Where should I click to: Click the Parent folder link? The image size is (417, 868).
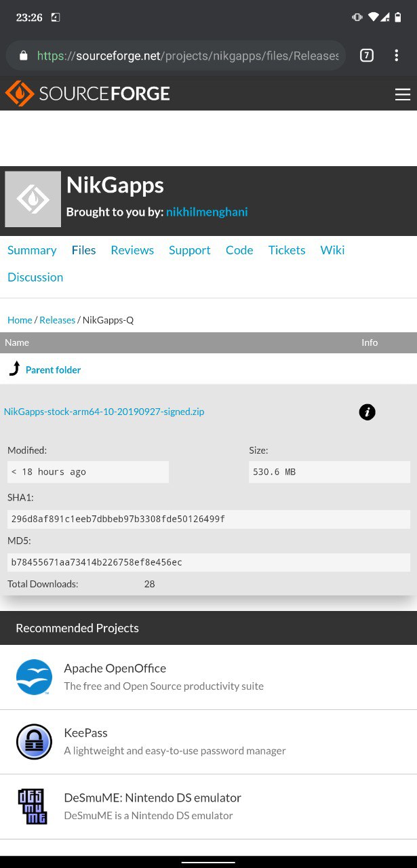[53, 370]
